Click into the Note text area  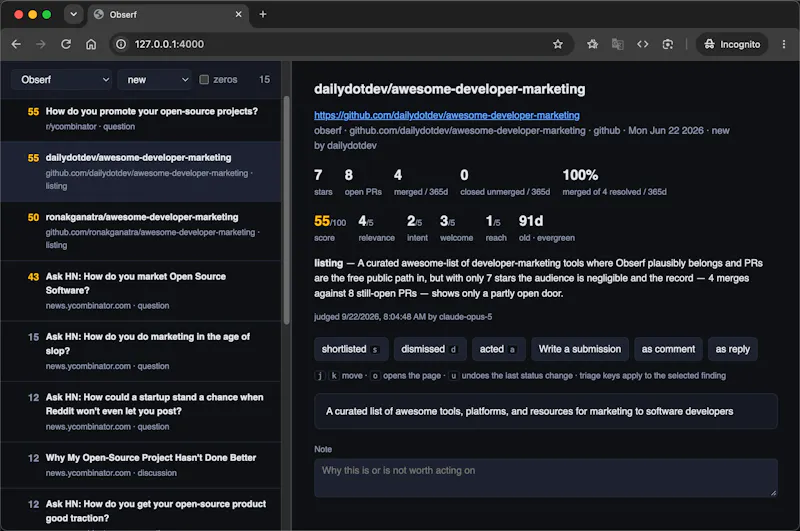coord(546,478)
